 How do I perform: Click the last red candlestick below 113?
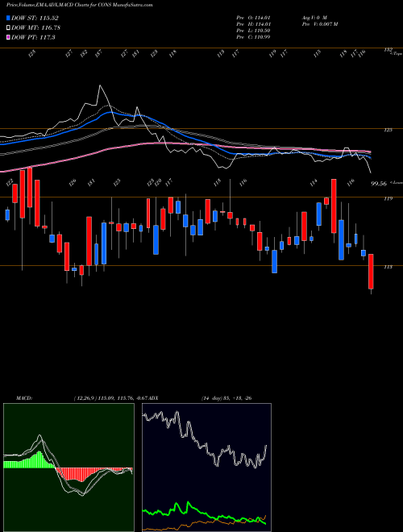click(x=371, y=272)
